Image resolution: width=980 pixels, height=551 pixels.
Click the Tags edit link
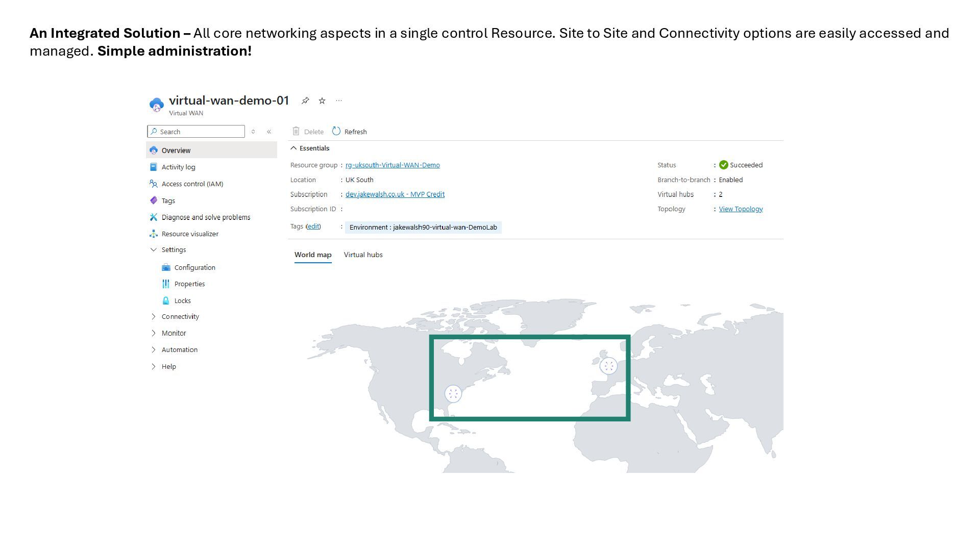[x=313, y=227]
